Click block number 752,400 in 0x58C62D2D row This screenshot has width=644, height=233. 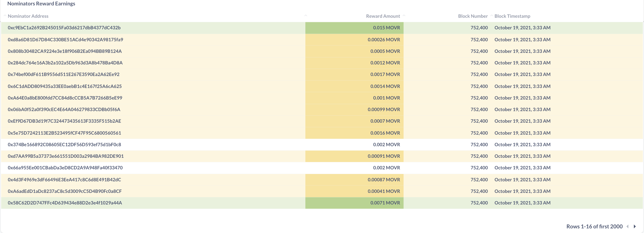[479, 203]
